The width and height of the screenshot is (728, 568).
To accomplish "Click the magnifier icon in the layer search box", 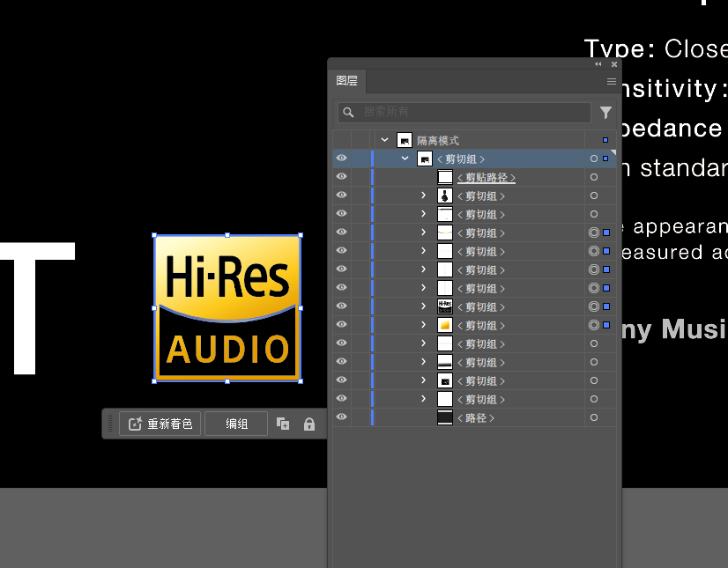I will 348,113.
